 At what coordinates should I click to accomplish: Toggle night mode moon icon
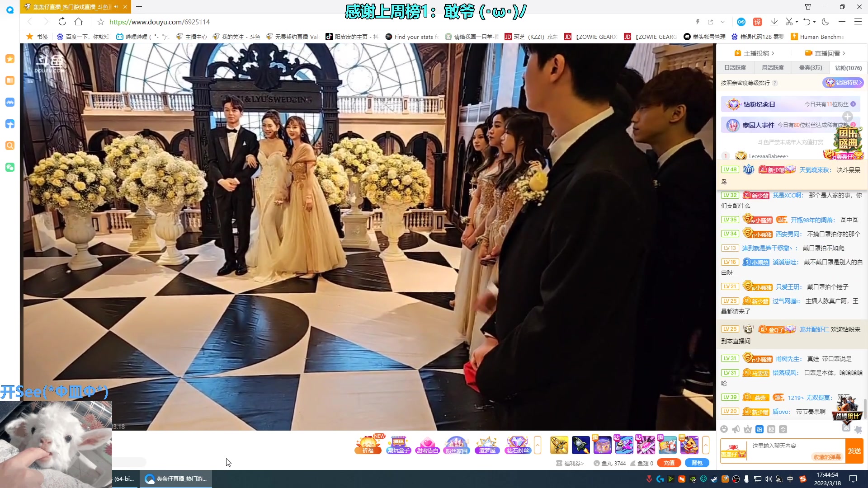coord(826,22)
